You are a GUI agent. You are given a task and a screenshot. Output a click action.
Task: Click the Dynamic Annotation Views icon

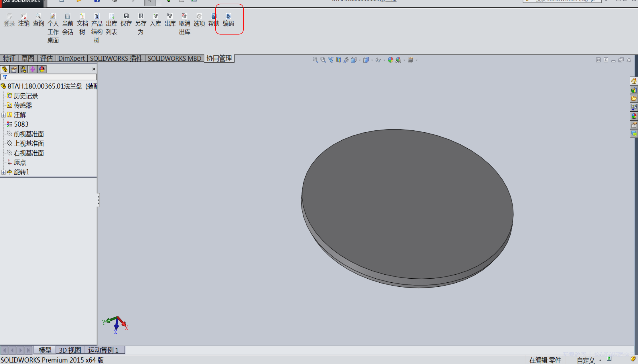346,60
